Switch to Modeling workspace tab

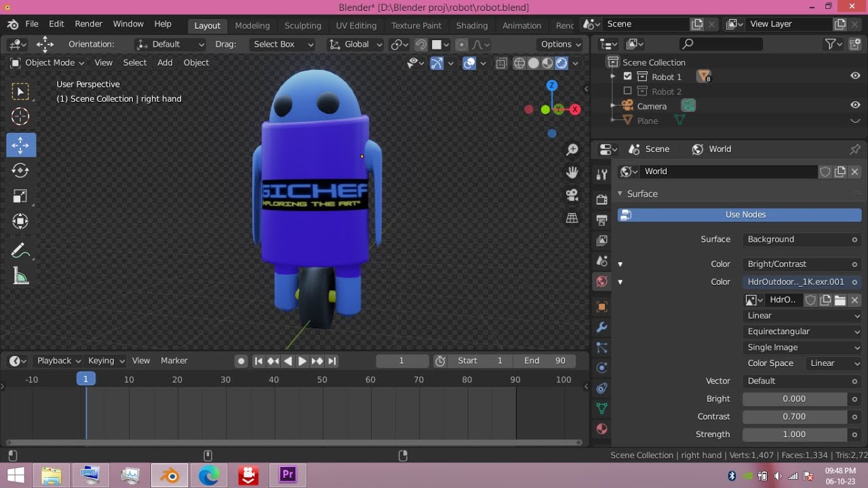[252, 25]
